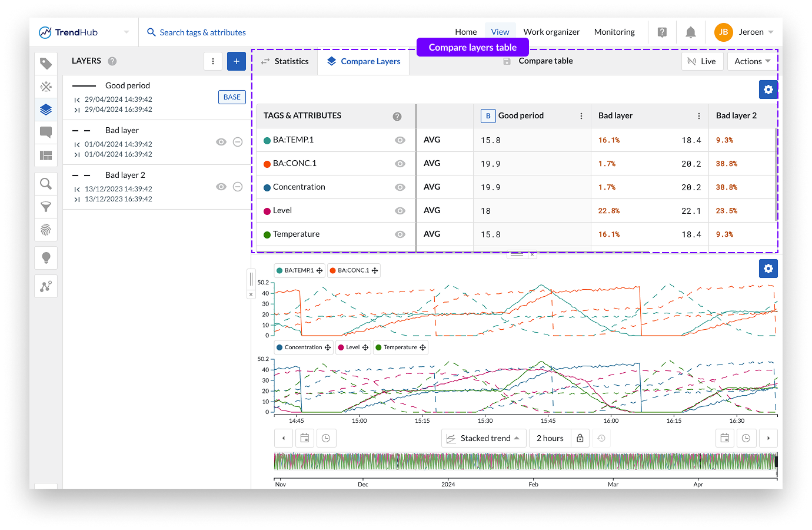Open the help question mark icon in header
Viewport: 812px width, 530px height.
pyautogui.click(x=662, y=32)
